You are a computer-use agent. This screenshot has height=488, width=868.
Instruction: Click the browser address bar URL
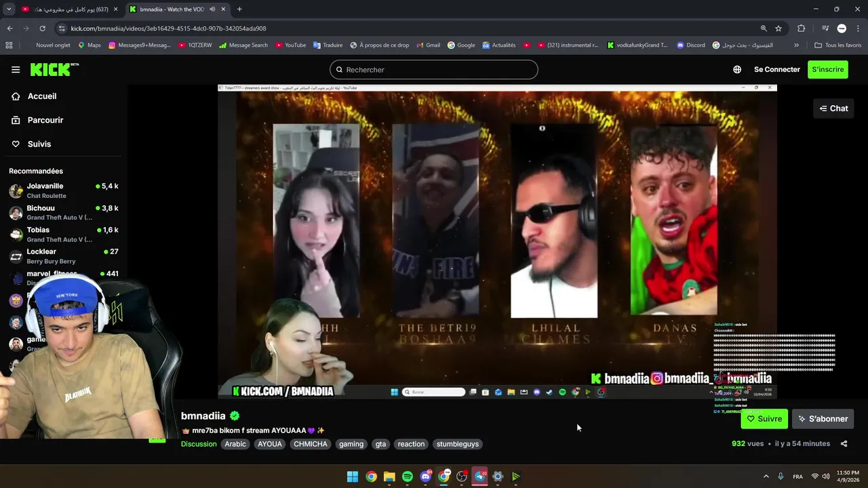click(x=168, y=28)
